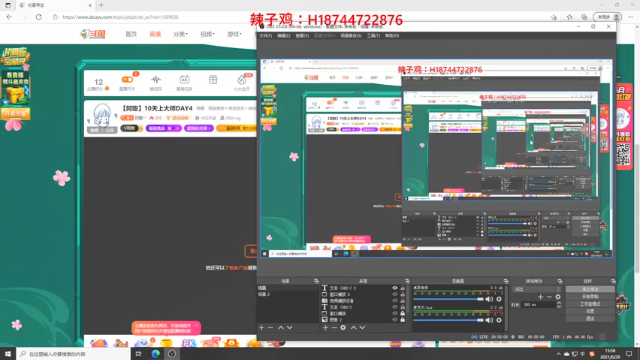Image resolution: width=640 pixels, height=360 pixels.
Task: Add a new source in OBS Sources panel
Action: [325, 327]
